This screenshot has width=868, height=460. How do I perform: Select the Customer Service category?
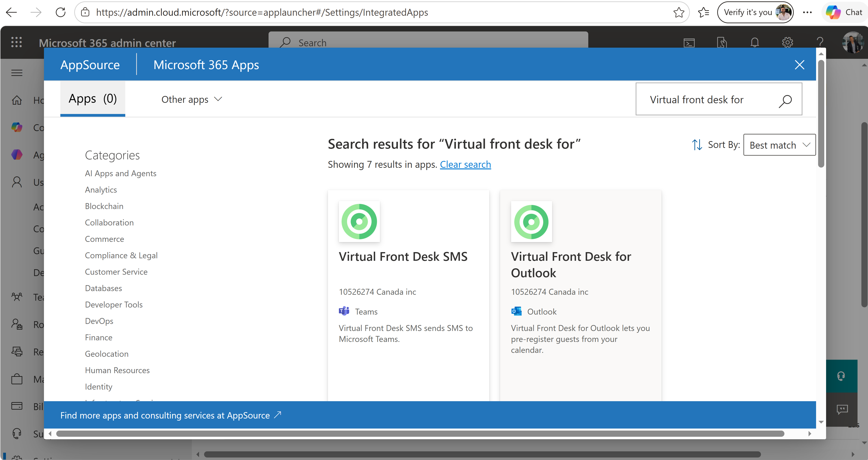(116, 272)
